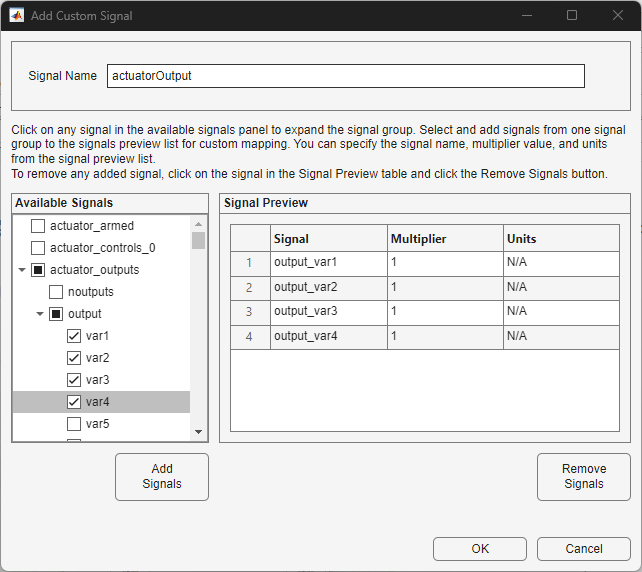Image resolution: width=642 pixels, height=572 pixels.
Task: Uncheck the var2 checkbox
Action: [74, 358]
